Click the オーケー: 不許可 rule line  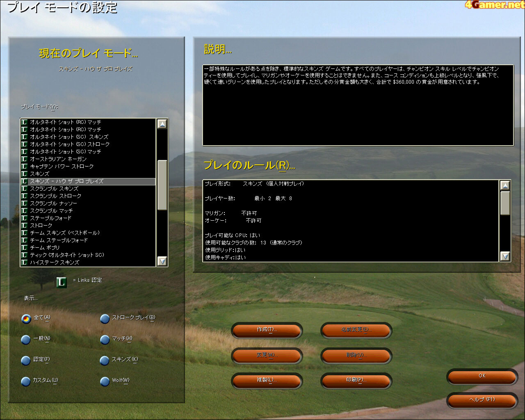click(233, 221)
